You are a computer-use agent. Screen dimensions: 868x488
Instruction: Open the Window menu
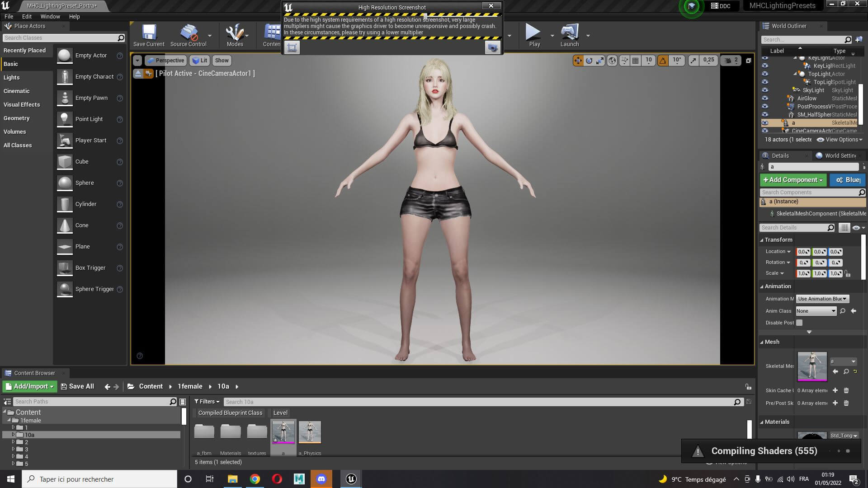[x=50, y=16]
